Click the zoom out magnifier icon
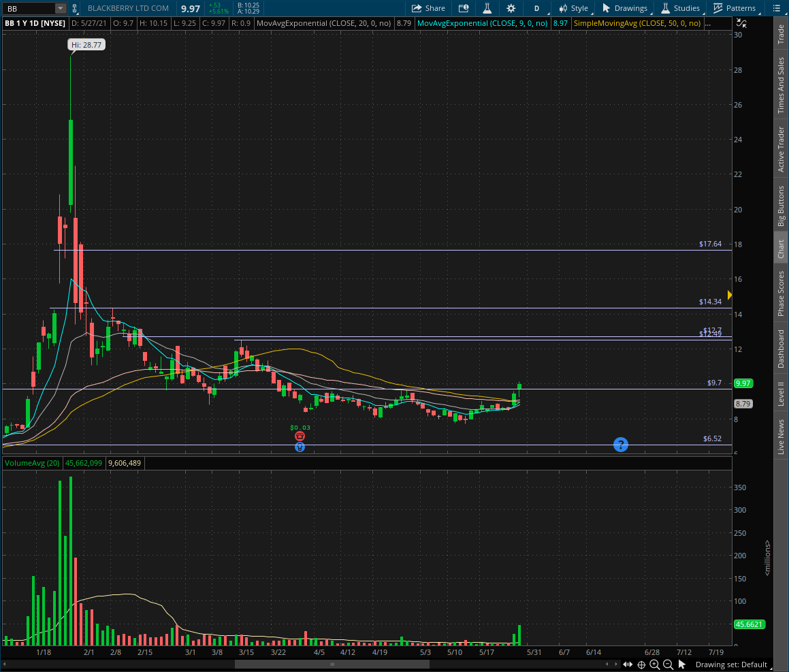The image size is (789, 672). (x=669, y=665)
